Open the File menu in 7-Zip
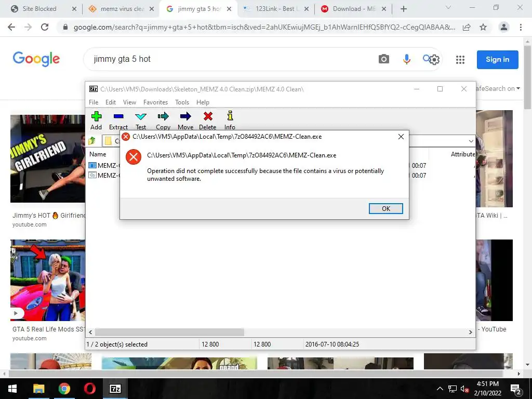This screenshot has width=532, height=399. click(x=94, y=102)
